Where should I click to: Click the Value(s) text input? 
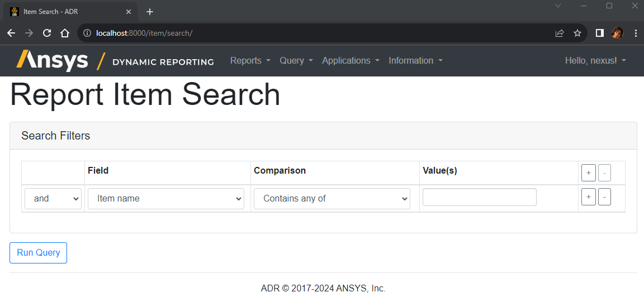[479, 197]
